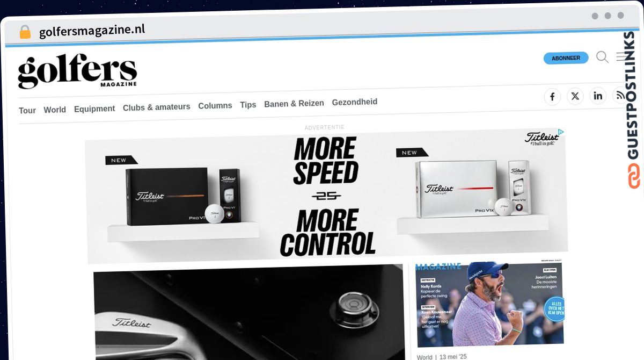The image size is (644, 360).
Task: Visit the Facebook page icon
Action: pos(552,97)
